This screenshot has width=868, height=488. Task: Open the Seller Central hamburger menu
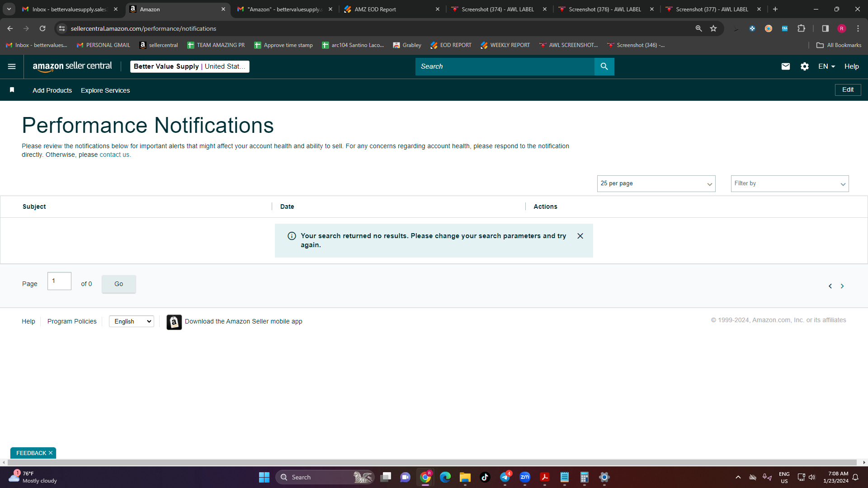coord(12,66)
